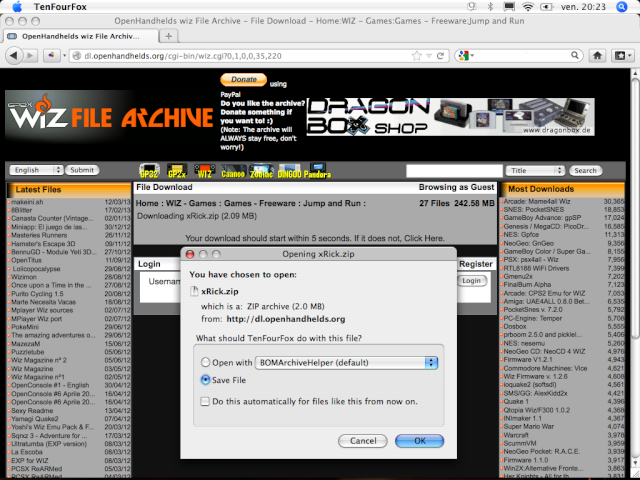This screenshot has width=640, height=480.
Task: Open GameBoy Advance: gpSP link
Action: 542,218
